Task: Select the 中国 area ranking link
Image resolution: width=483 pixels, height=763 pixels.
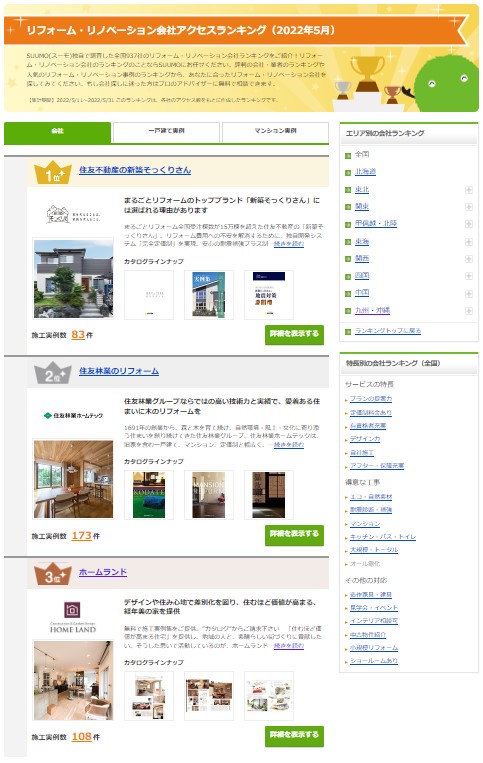Action: click(x=362, y=292)
